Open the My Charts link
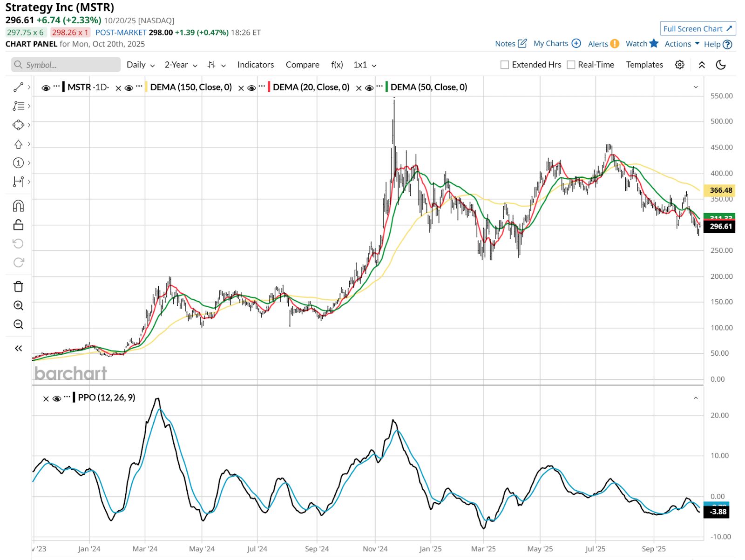The height and width of the screenshot is (560, 745). pyautogui.click(x=557, y=43)
